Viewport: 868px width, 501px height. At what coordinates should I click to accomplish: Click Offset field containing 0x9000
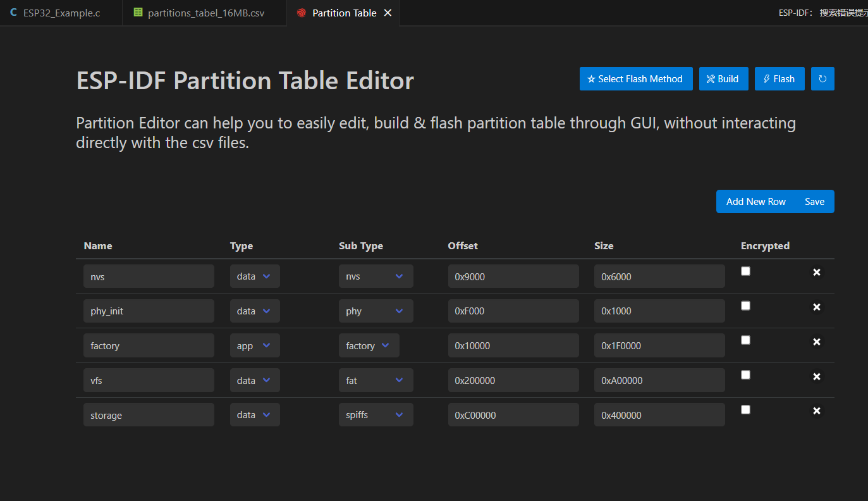[x=513, y=276]
